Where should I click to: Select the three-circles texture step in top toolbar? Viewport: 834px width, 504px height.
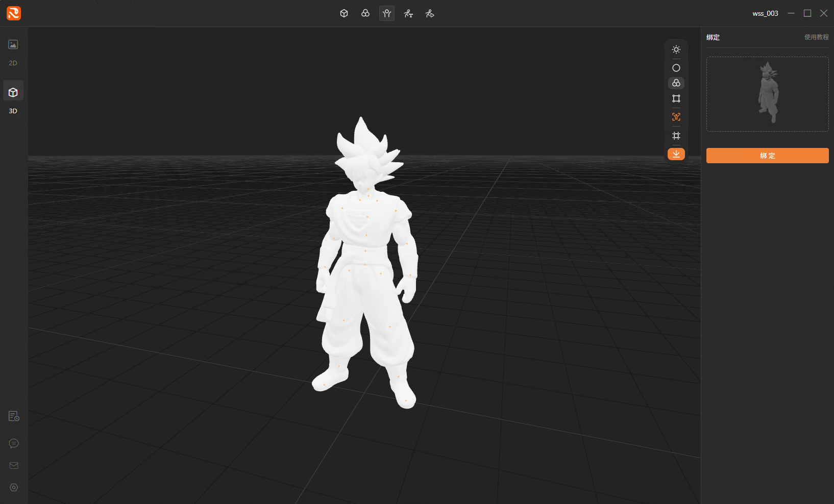[x=365, y=13]
